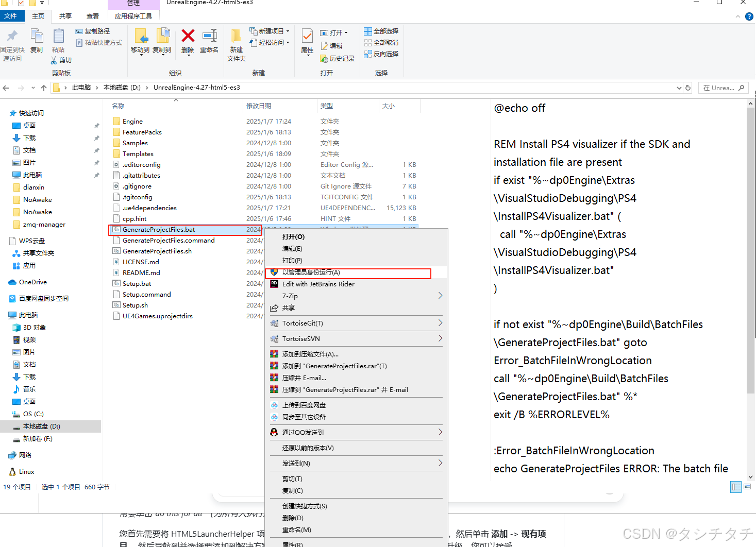
Task: Collapse the ribbon with the chevron toggle
Action: coord(737,16)
